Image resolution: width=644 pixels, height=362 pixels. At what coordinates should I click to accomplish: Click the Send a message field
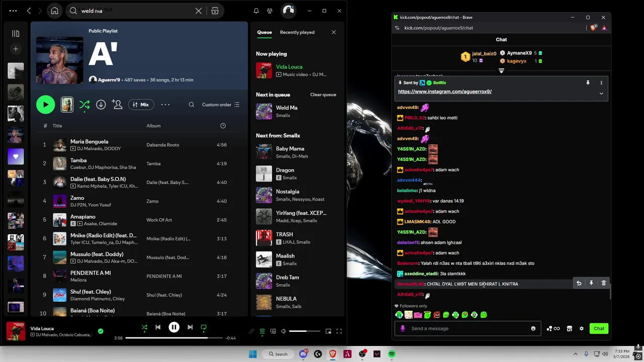tap(468, 328)
